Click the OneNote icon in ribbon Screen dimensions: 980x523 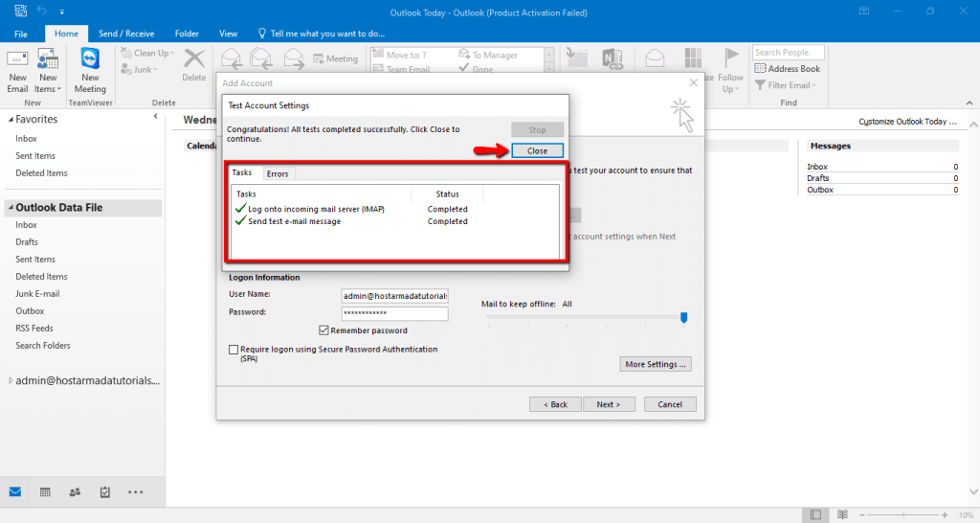pos(612,58)
